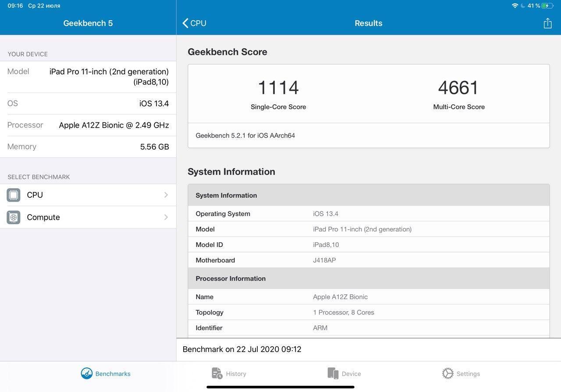Select the Single-Core Score 1114 value

(x=278, y=88)
